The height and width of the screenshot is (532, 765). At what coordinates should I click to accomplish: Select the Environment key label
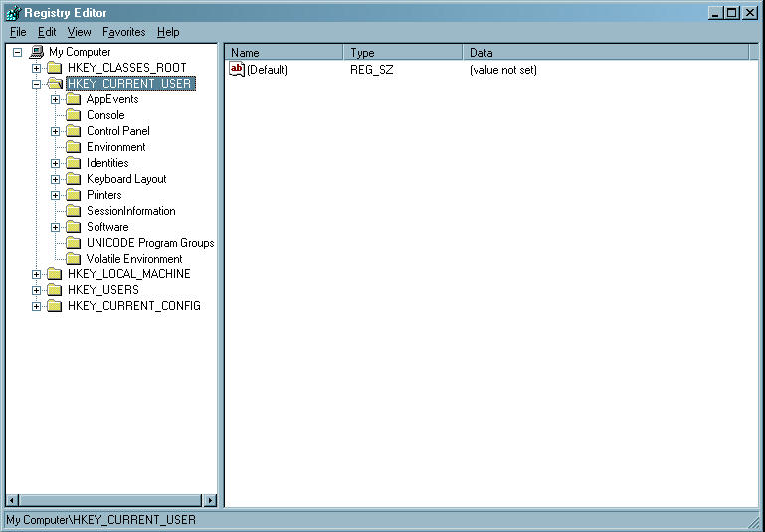pos(116,147)
